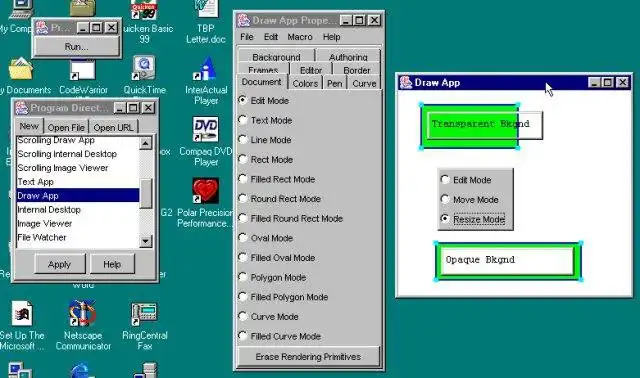Click the Apply button in Program Director
The height and width of the screenshot is (378, 640).
click(x=60, y=264)
